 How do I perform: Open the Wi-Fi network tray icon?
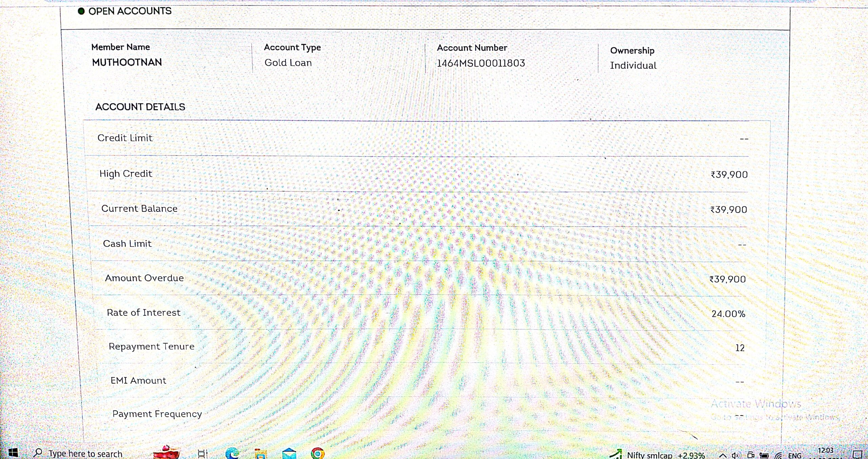coord(778,456)
